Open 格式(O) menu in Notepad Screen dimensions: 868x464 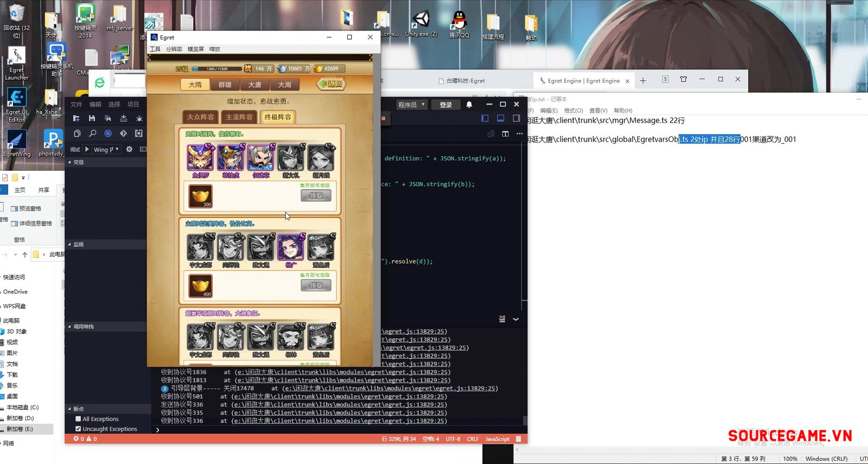click(x=573, y=111)
